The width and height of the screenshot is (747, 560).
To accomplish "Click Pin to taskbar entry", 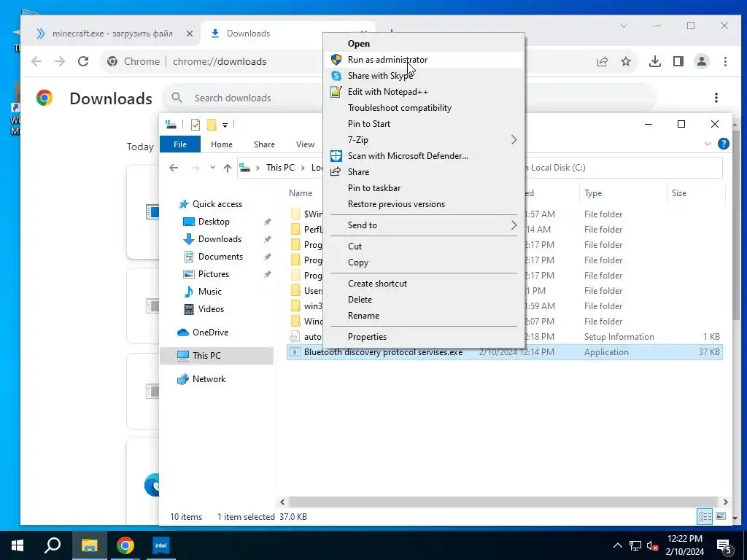I will (424, 187).
